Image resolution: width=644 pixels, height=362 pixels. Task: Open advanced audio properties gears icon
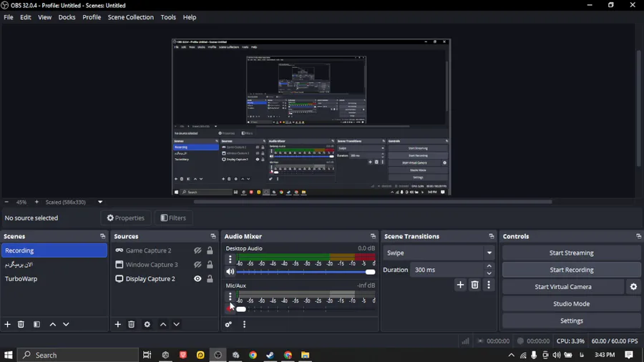coord(228,324)
